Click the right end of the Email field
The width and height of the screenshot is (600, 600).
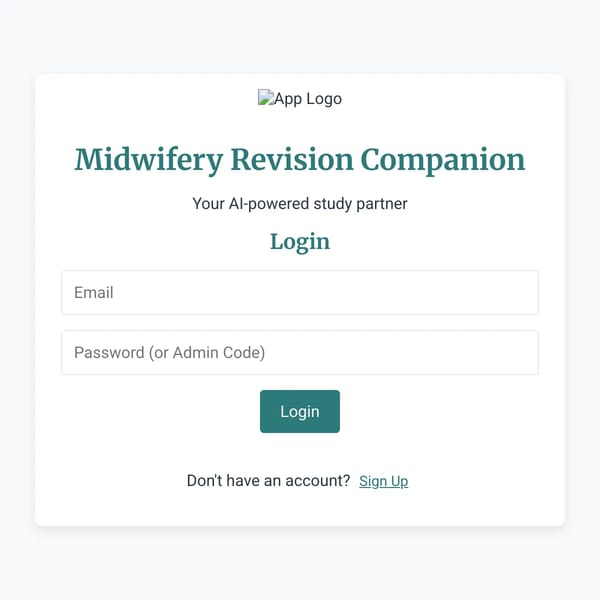pos(520,292)
